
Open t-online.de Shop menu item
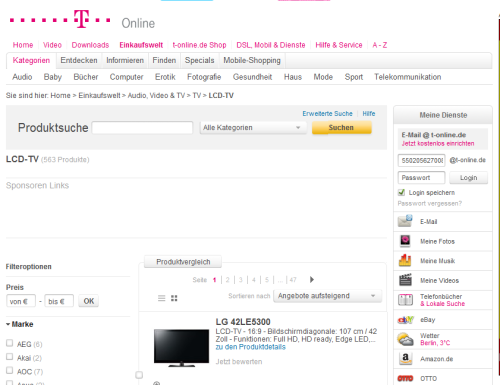click(199, 45)
